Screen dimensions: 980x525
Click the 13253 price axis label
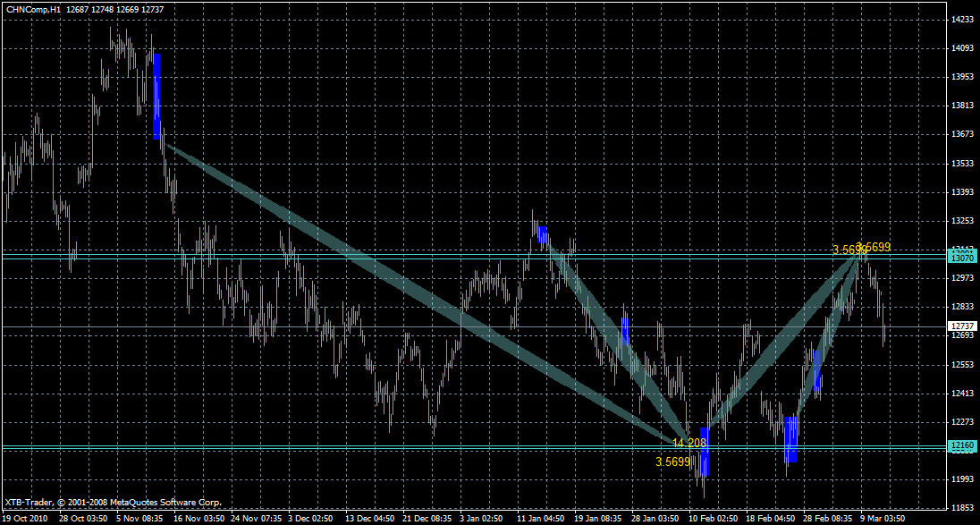click(x=962, y=220)
